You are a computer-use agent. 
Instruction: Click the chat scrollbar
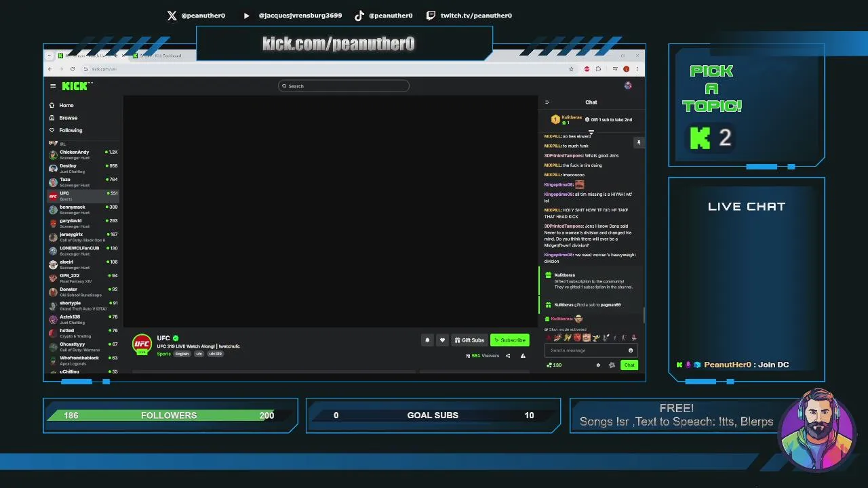(x=644, y=315)
